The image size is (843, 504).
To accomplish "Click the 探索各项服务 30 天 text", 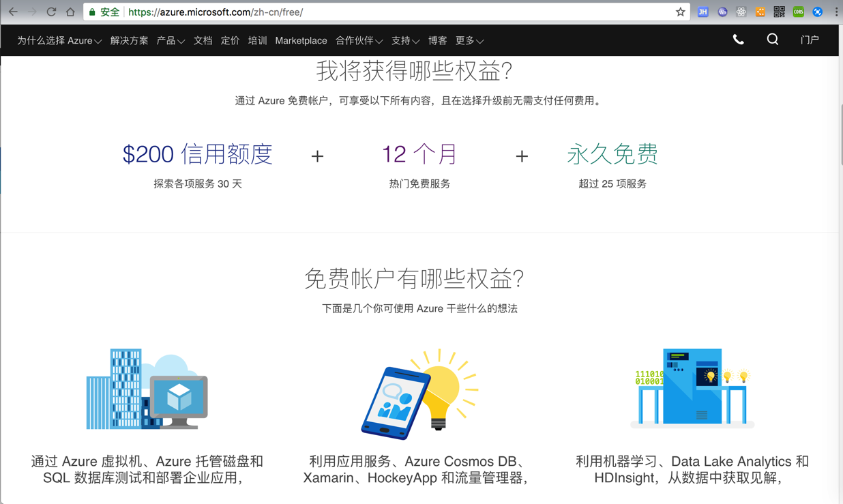I will click(x=198, y=184).
